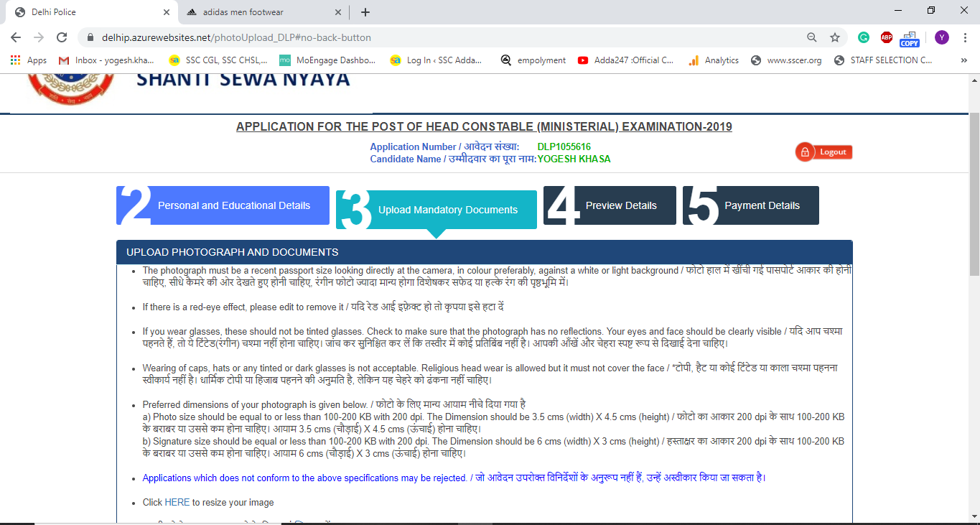Open the SSC CGL, SSC CHSL bookmark
Image resolution: width=980 pixels, height=525 pixels.
pos(218,60)
